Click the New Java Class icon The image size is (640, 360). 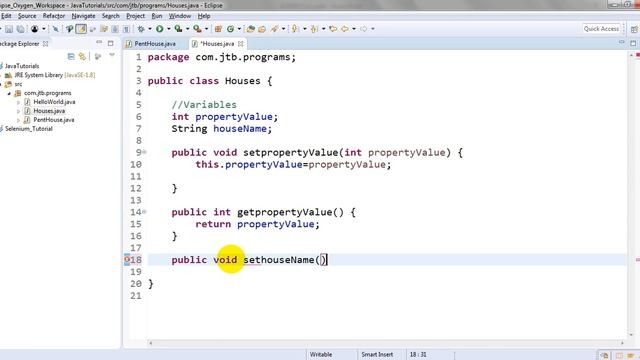coord(231,29)
